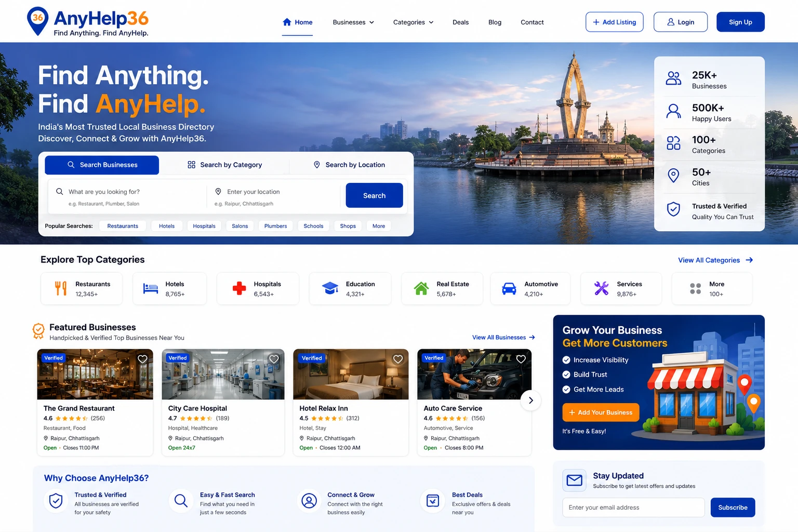Open View All Businesses link

503,338
